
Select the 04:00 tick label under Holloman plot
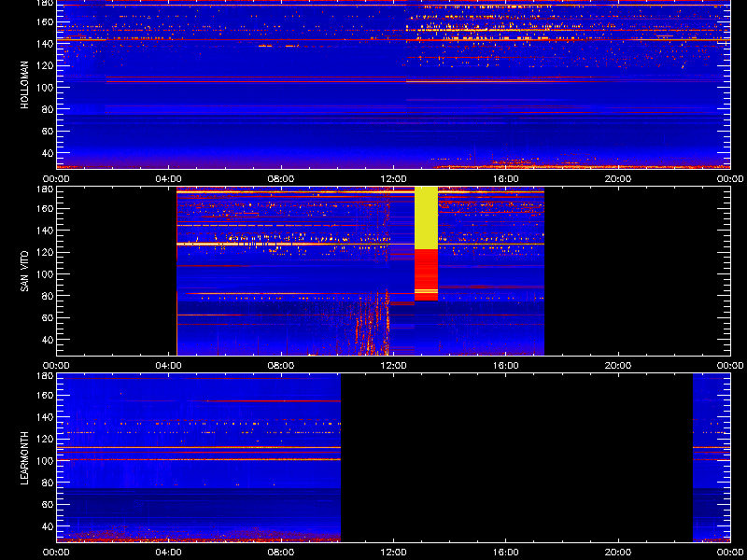(x=169, y=179)
